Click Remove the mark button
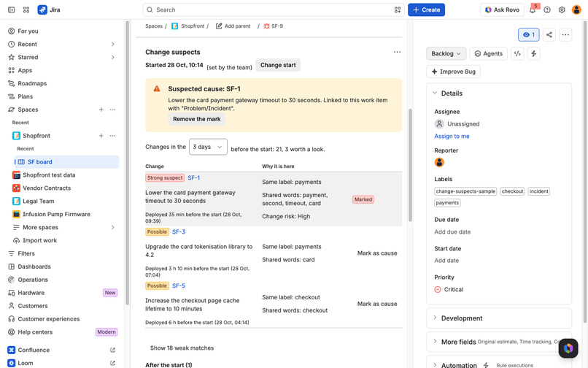Screen dimensions: 588x368 click(197, 119)
